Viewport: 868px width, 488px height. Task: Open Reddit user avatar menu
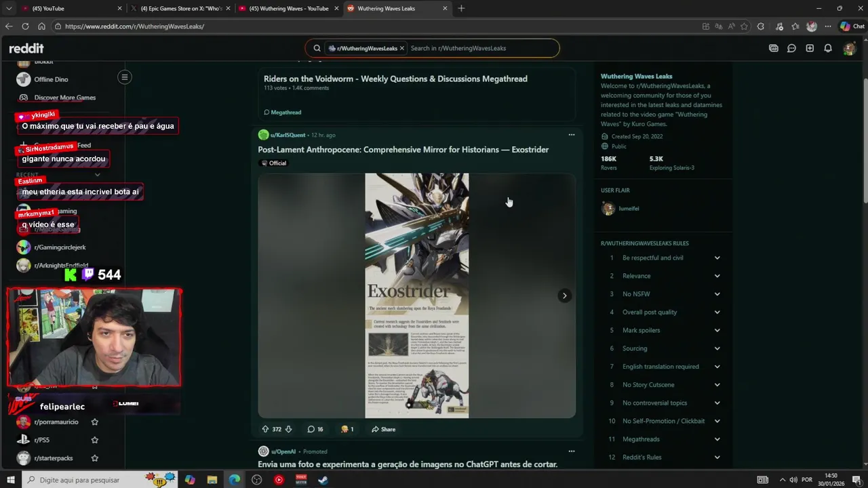[849, 48]
